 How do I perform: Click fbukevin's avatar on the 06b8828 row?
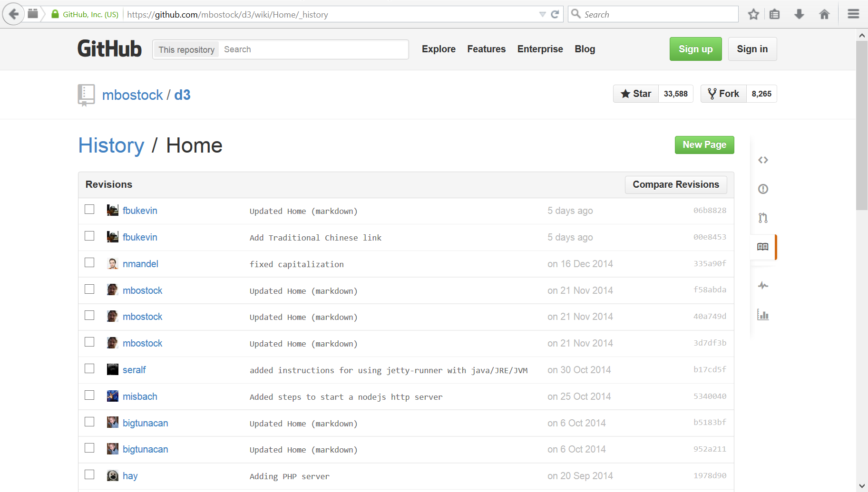coord(113,210)
